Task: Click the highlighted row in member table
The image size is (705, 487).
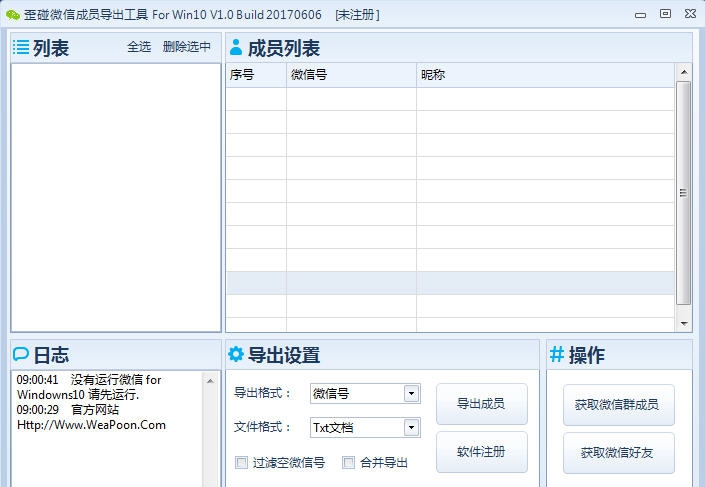Action: tap(450, 283)
